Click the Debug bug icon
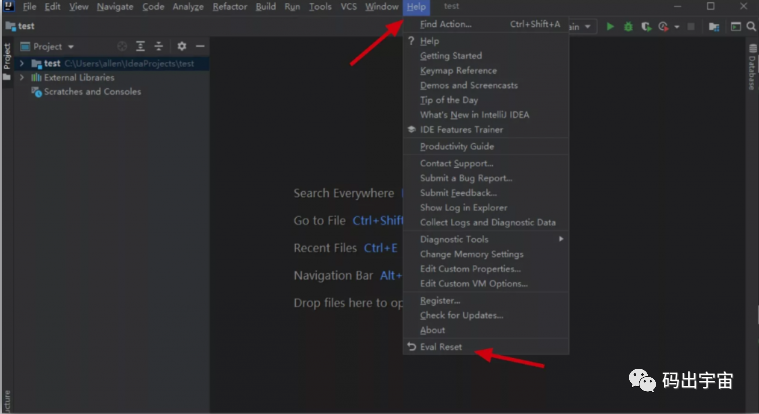The image size is (759, 414). [628, 27]
